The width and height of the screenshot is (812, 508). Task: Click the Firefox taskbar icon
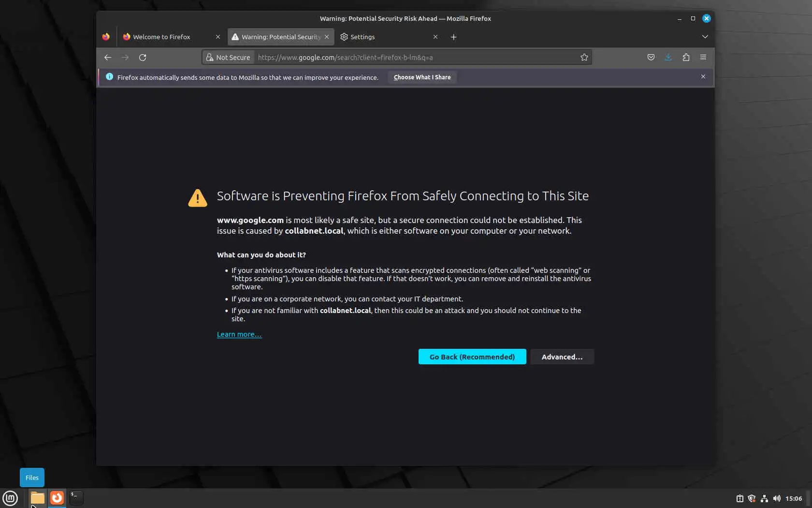(x=57, y=498)
